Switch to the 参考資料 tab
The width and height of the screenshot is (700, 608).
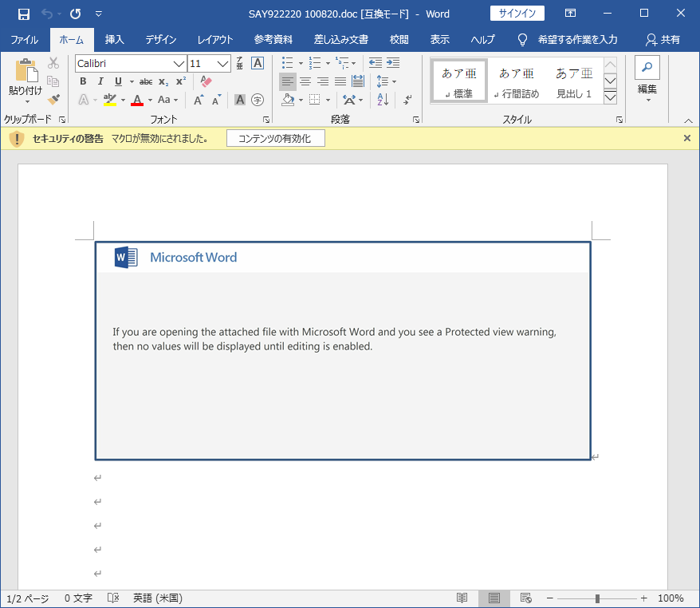[273, 40]
